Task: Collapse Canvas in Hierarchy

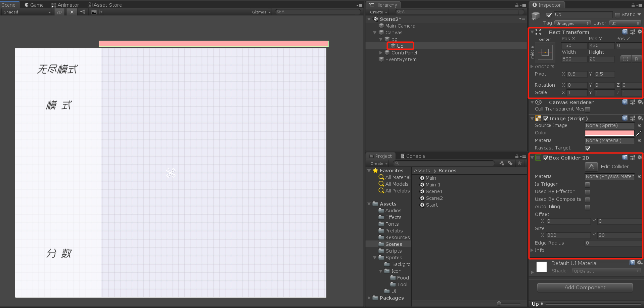Action: pos(375,33)
